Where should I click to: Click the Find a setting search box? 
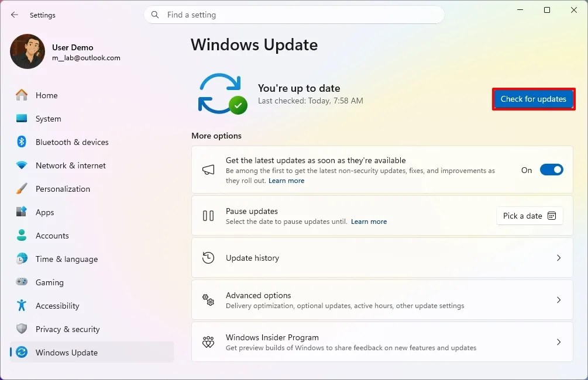pos(294,15)
